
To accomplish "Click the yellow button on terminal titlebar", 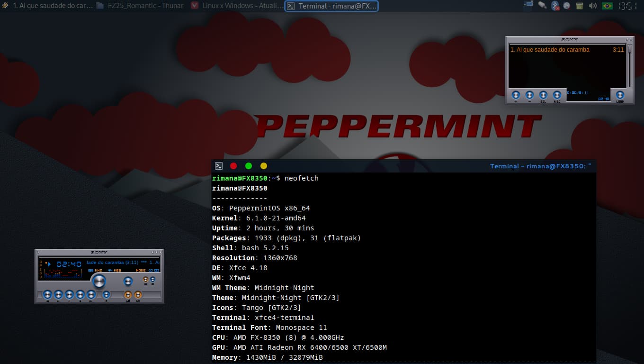I will tap(264, 166).
